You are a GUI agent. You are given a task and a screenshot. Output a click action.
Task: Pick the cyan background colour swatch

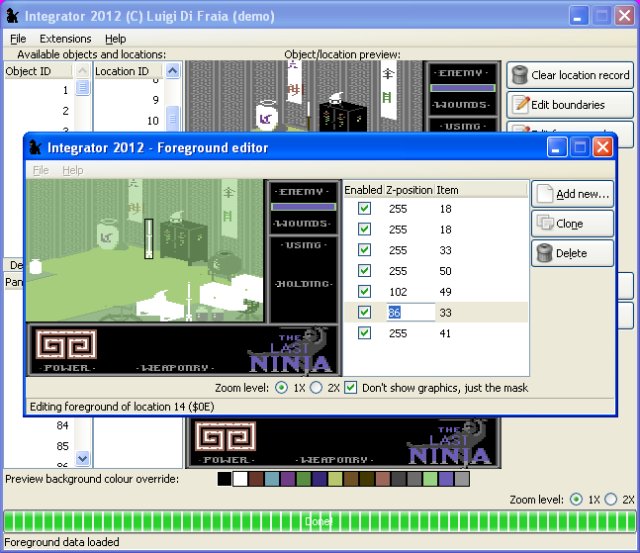click(272, 479)
